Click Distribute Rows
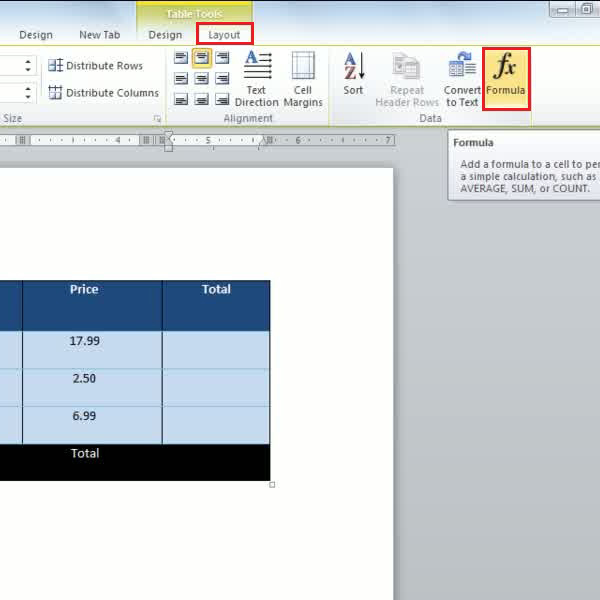 click(x=96, y=65)
